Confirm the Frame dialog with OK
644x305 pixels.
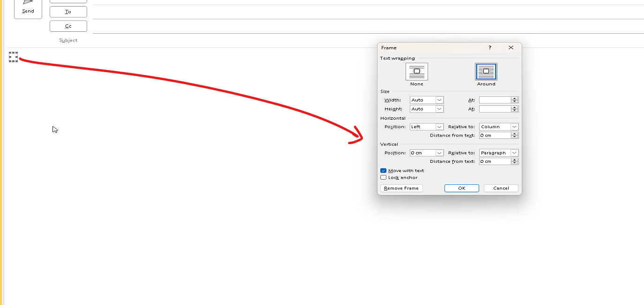pos(462,188)
